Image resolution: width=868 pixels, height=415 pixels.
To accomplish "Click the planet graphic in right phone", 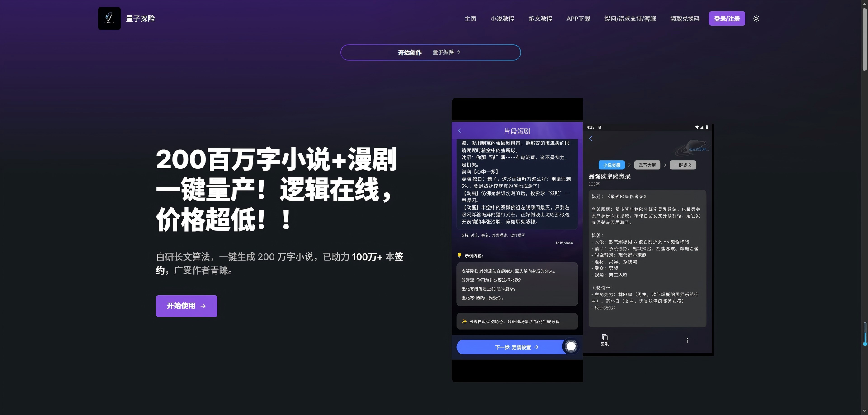I will point(691,147).
